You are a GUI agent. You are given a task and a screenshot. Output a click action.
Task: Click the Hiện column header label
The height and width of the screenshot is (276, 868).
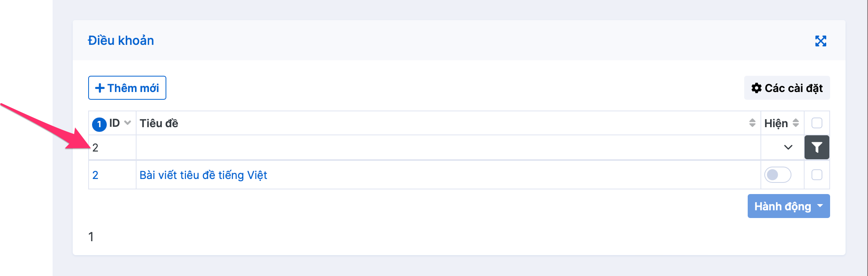pos(776,123)
